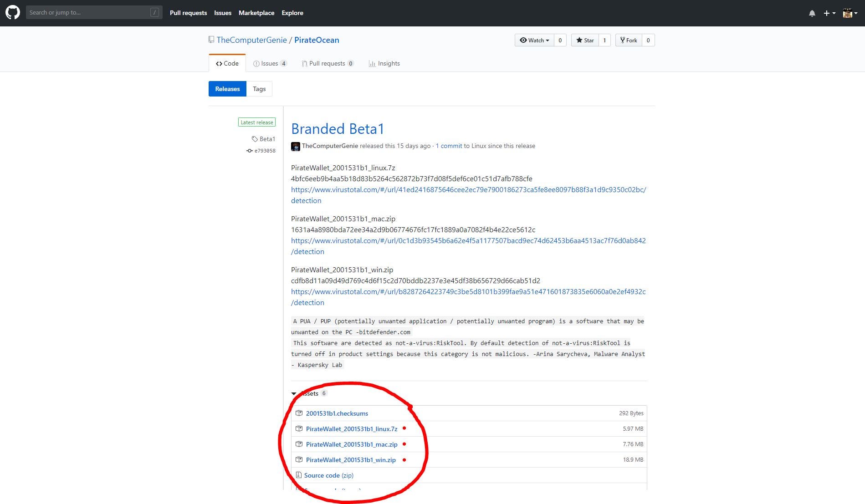Open commit e793058
This screenshot has height=504, width=865.
tap(265, 151)
